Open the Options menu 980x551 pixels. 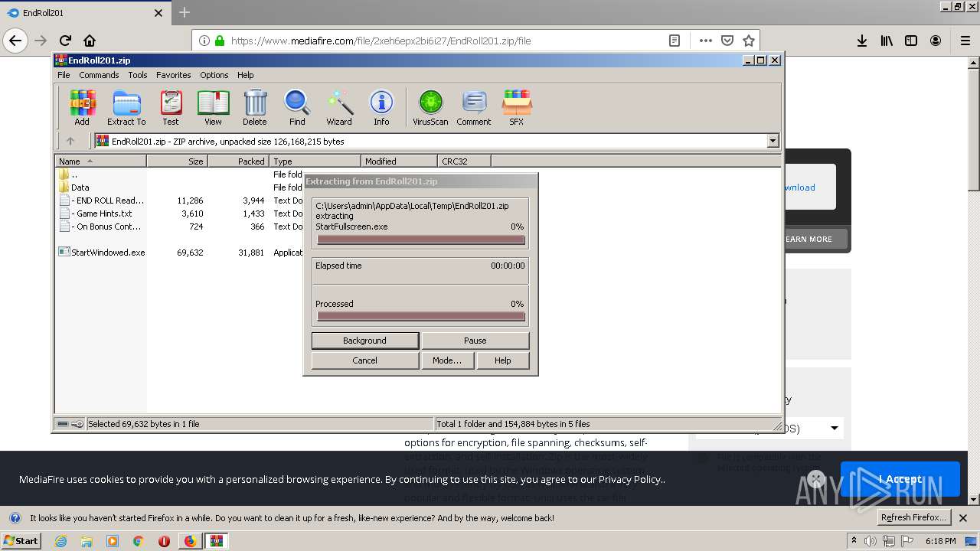(x=214, y=75)
